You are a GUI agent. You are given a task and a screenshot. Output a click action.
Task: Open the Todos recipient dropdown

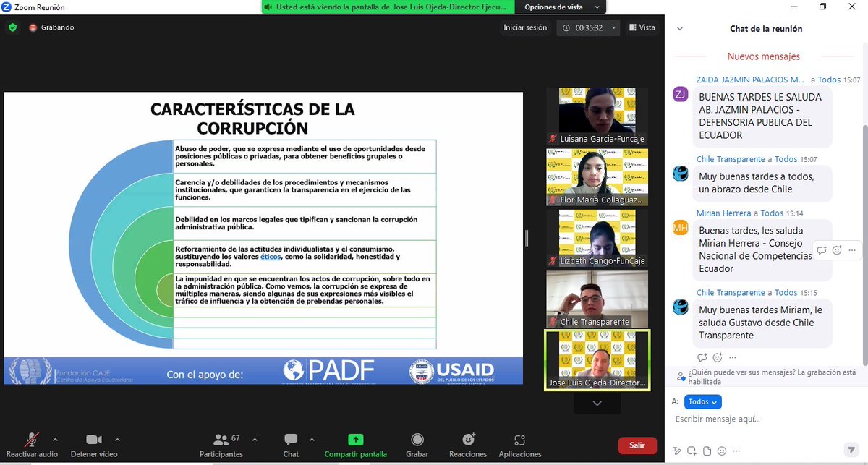click(x=703, y=401)
